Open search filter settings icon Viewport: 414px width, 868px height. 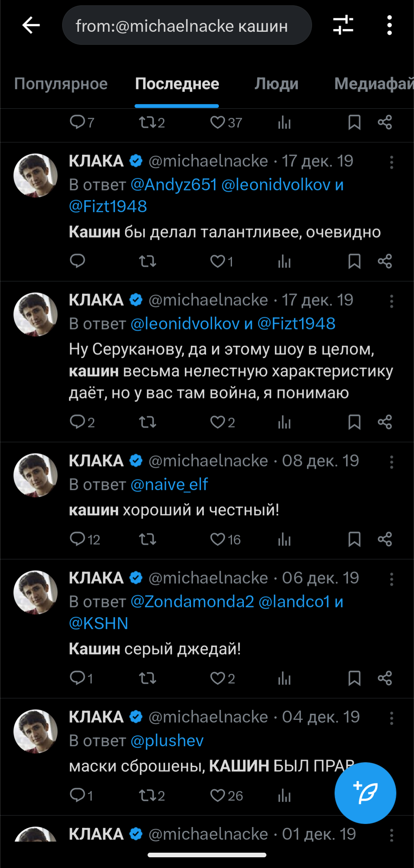pyautogui.click(x=343, y=25)
